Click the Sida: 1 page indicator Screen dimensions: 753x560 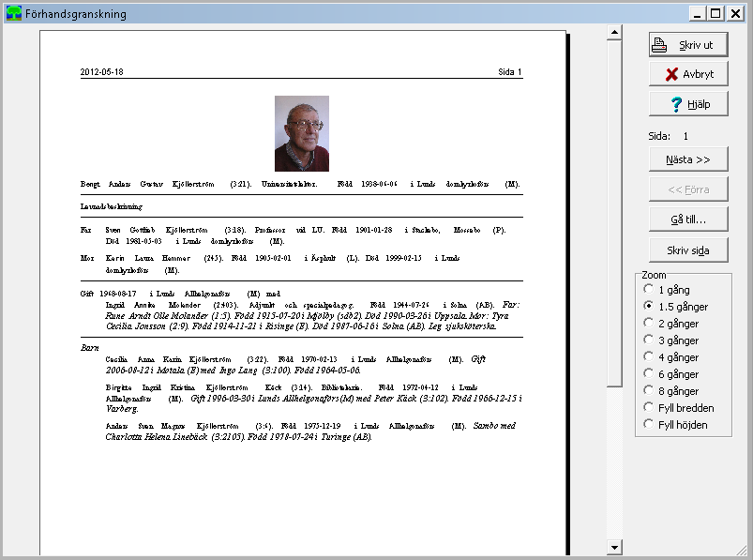668,136
